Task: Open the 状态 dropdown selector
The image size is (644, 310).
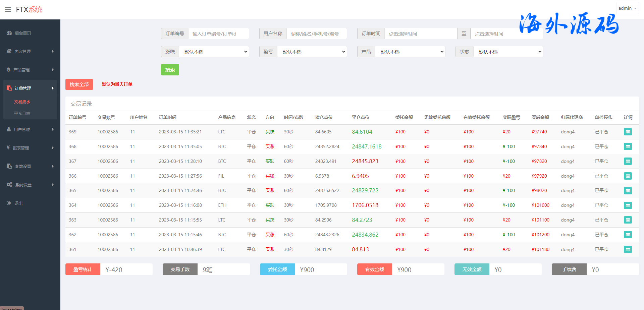Action: click(508, 52)
